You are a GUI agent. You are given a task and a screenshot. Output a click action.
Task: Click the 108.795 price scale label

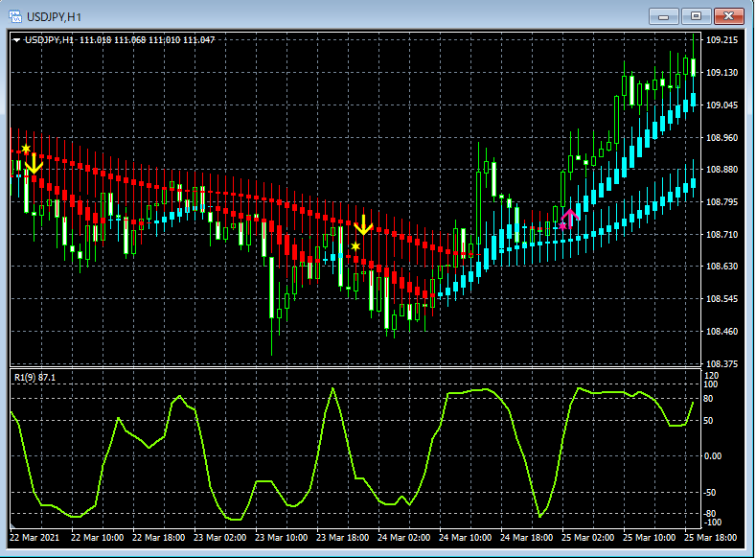(x=722, y=201)
